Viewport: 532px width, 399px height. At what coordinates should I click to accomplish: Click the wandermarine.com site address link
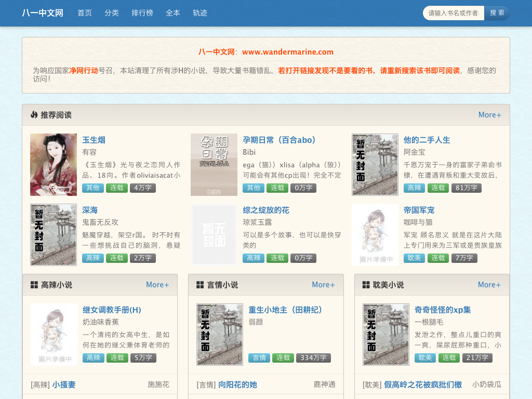(x=287, y=52)
